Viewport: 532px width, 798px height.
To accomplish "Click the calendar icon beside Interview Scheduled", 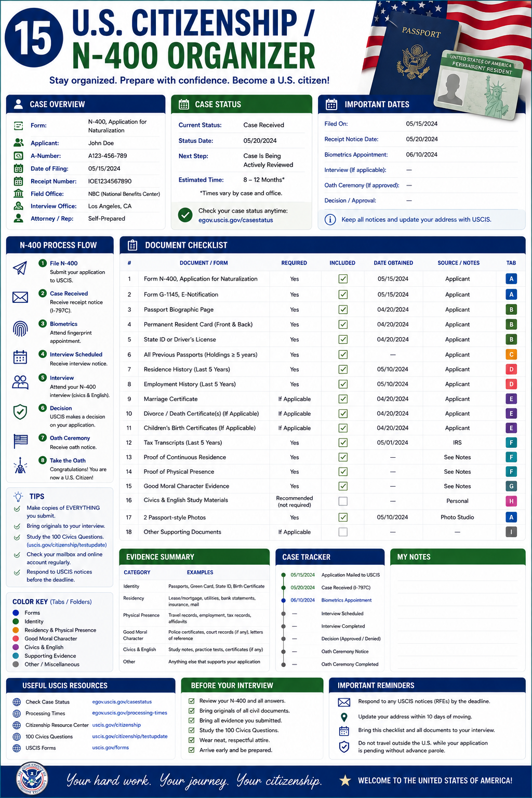I will pos(20,357).
